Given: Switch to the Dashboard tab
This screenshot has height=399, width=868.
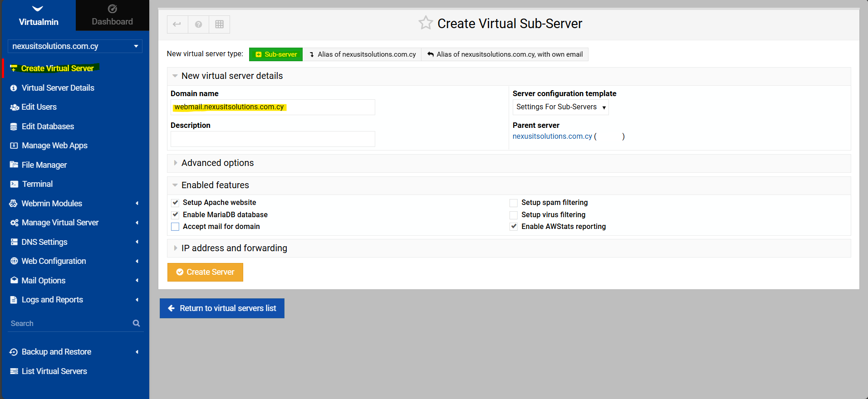Looking at the screenshot, I should pos(113,15).
